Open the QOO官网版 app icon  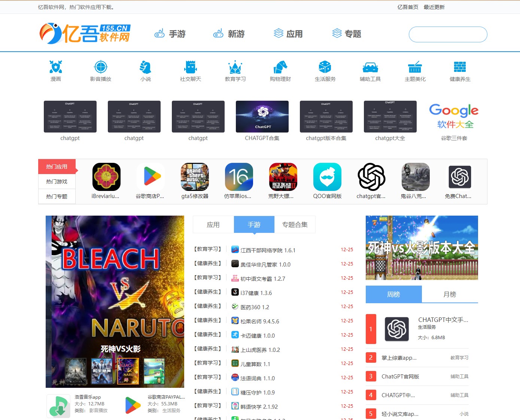click(327, 177)
